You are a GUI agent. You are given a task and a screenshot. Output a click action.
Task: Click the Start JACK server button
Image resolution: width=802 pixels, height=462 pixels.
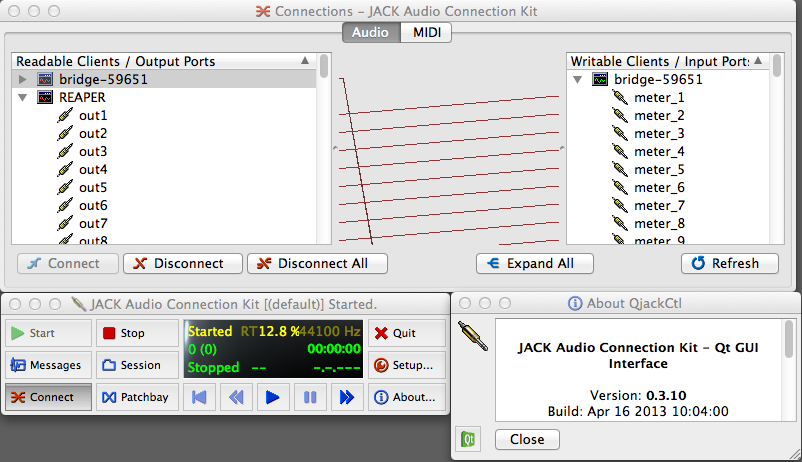pyautogui.click(x=49, y=333)
